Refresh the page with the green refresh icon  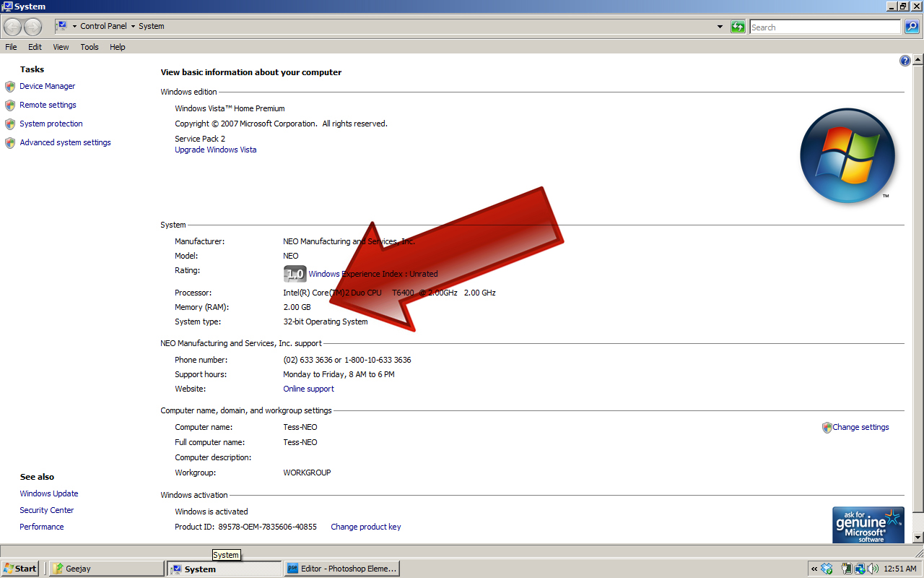(x=736, y=26)
